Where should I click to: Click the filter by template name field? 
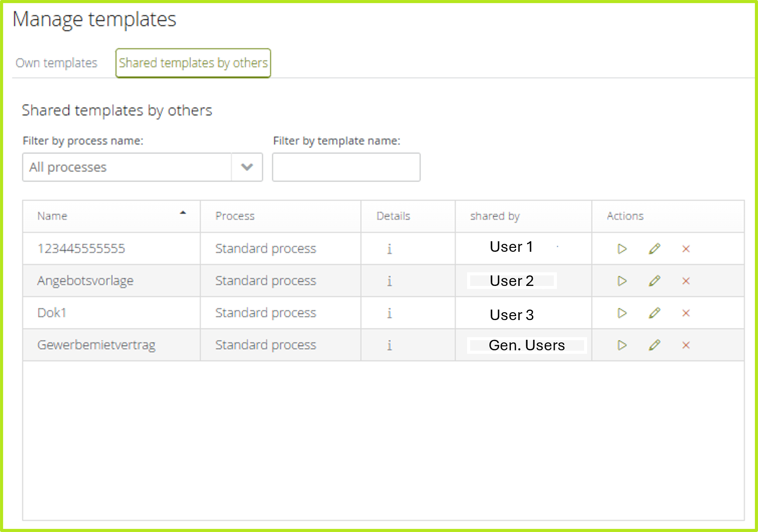coord(346,167)
